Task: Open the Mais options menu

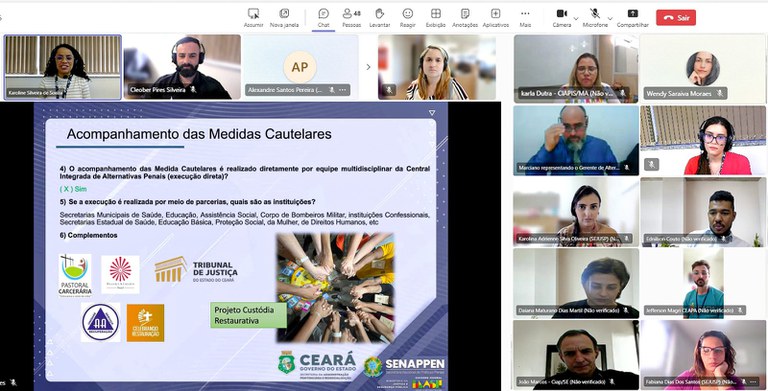Action: pyautogui.click(x=525, y=18)
